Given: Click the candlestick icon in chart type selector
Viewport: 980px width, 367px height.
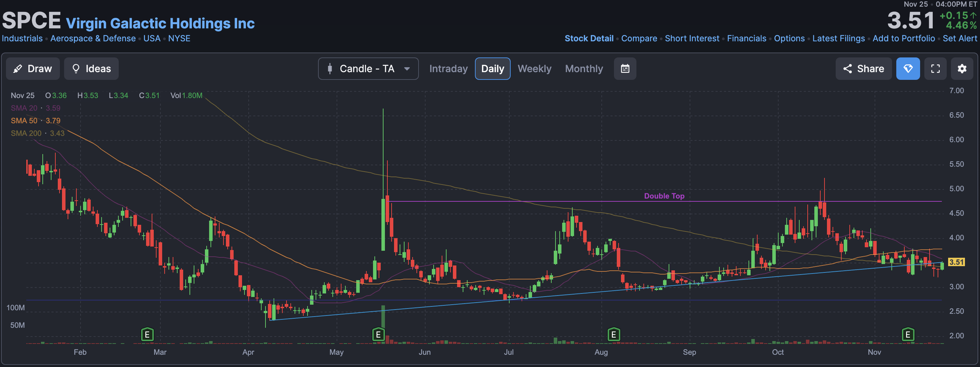Looking at the screenshot, I should click(x=330, y=68).
